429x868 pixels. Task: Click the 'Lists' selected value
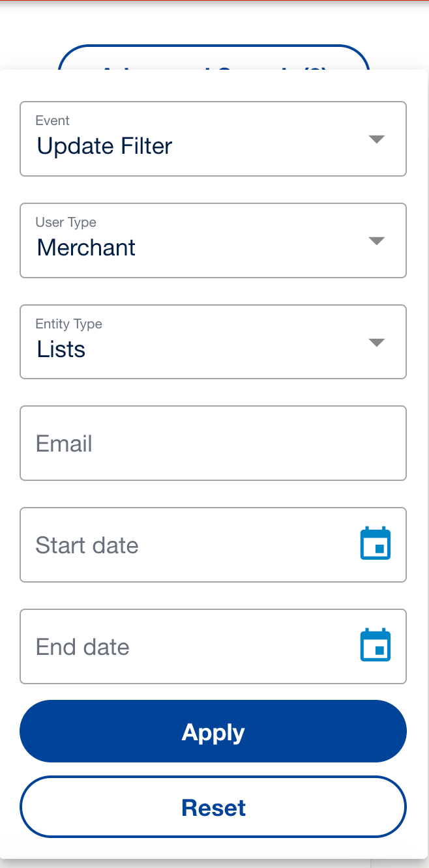61,349
